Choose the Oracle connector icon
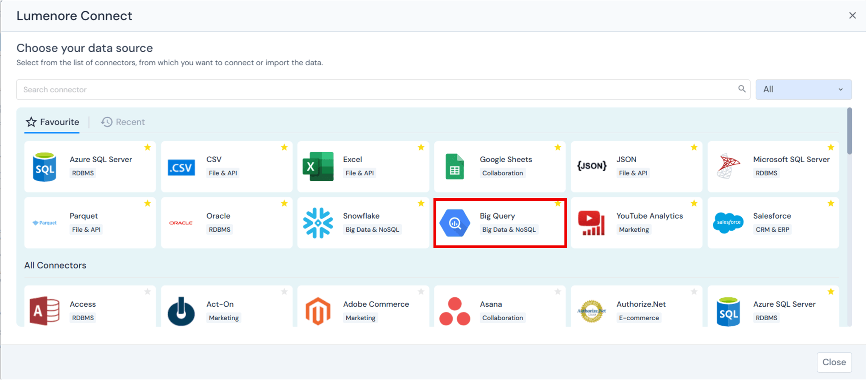 pos(181,223)
